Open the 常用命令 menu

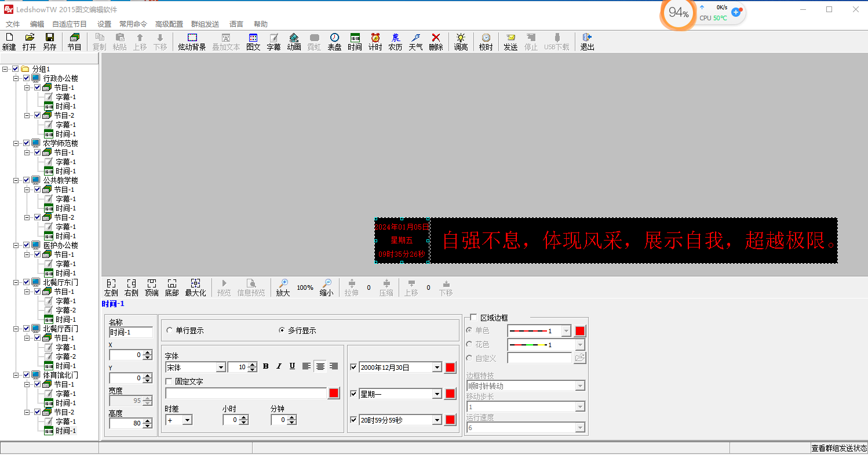point(133,24)
